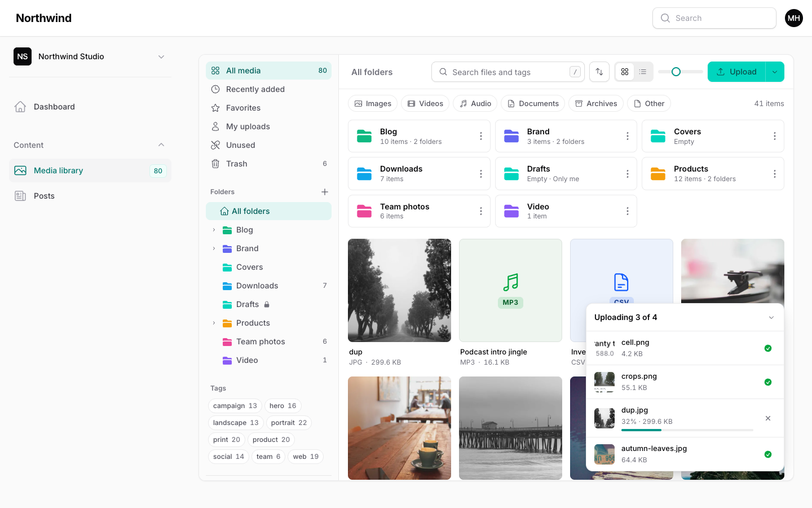Screen dimensions: 812x508
Task: Switch to grid view
Action: [x=625, y=72]
